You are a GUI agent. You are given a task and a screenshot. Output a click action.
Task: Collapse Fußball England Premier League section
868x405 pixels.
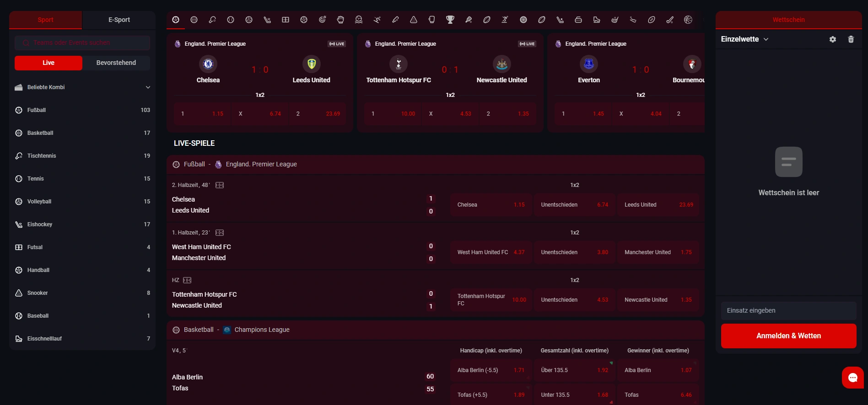click(x=435, y=164)
